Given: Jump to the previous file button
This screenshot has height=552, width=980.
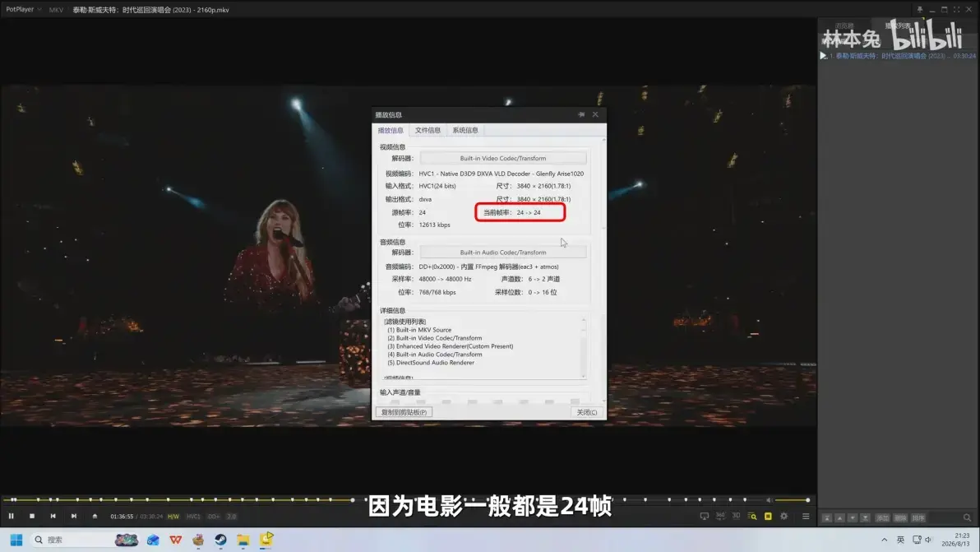Looking at the screenshot, I should pos(53,517).
